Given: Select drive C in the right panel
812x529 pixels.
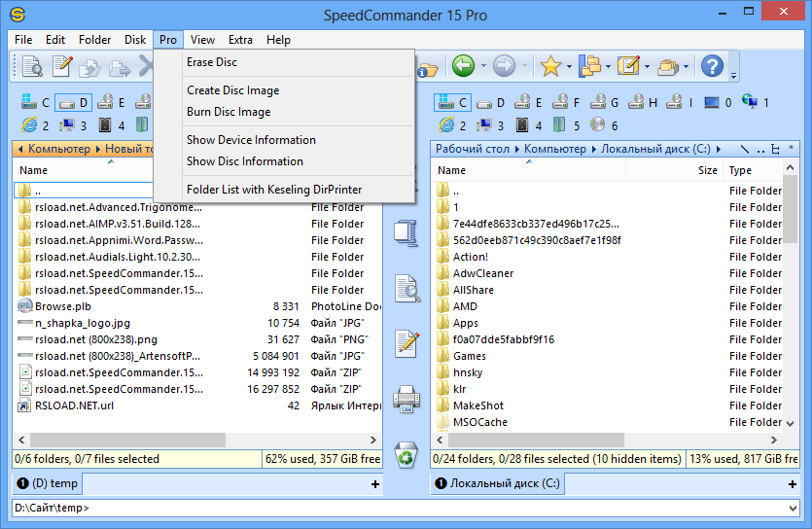Looking at the screenshot, I should click(x=452, y=102).
